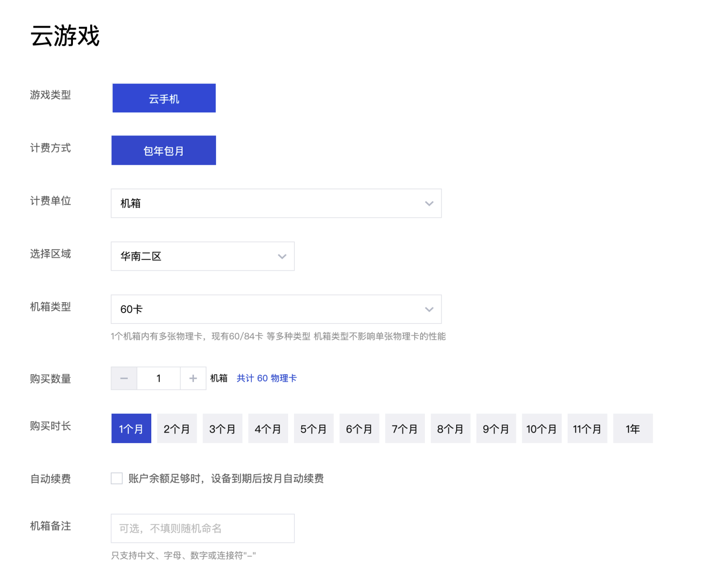Click the 云游戏 page title
Viewport: 713px width, 588px height.
(65, 36)
